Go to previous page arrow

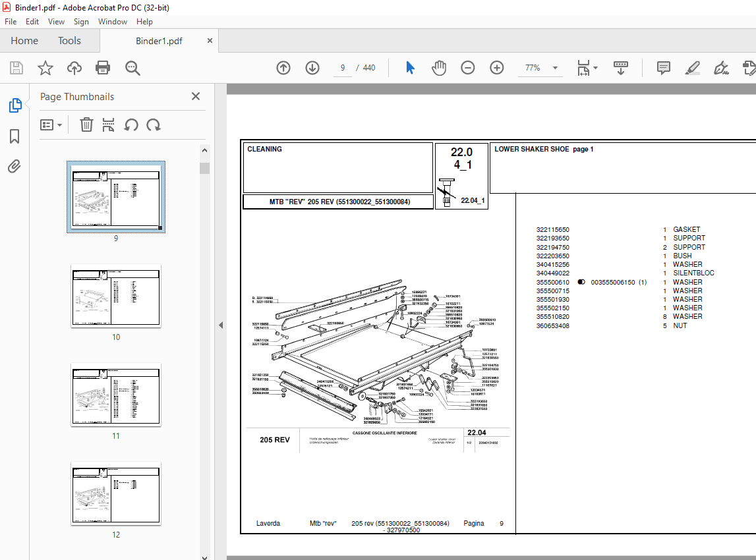click(283, 68)
